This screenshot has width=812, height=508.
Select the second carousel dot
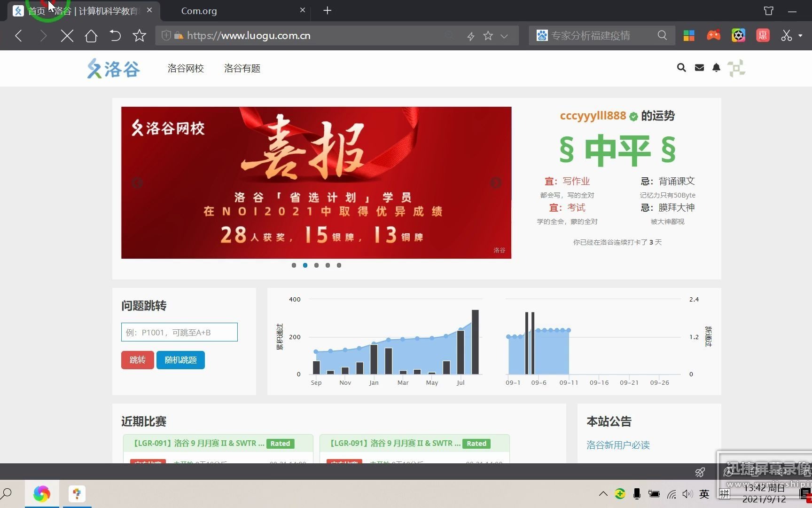pos(305,265)
